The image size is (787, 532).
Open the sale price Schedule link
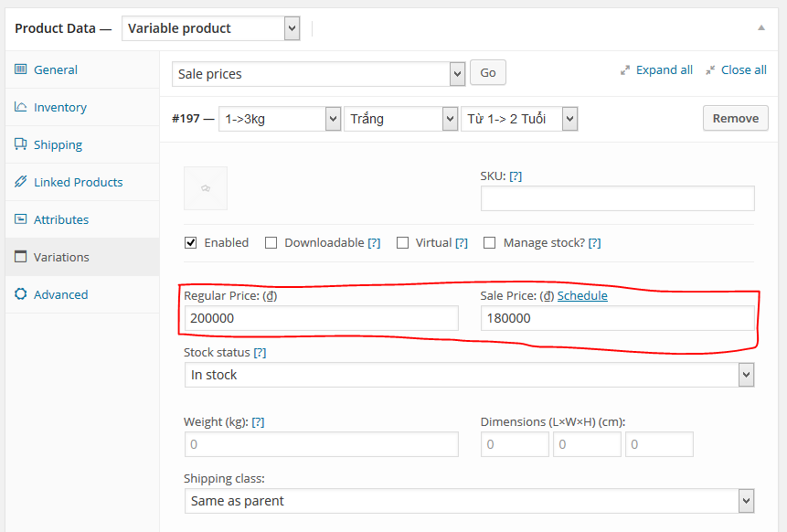[582, 295]
